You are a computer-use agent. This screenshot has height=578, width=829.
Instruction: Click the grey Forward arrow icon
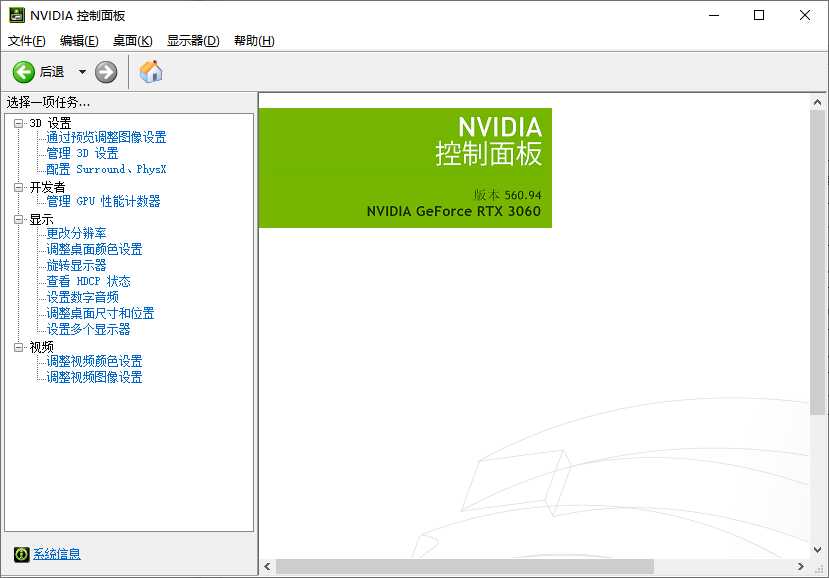click(x=106, y=72)
